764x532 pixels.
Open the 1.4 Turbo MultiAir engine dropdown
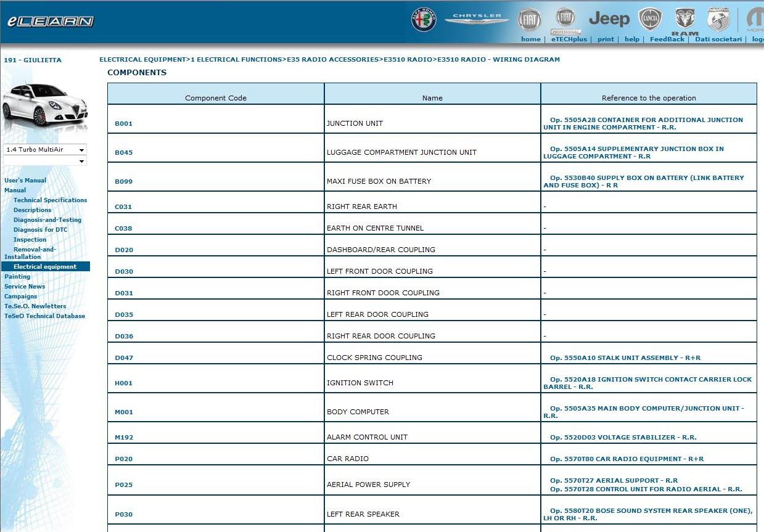(x=45, y=150)
